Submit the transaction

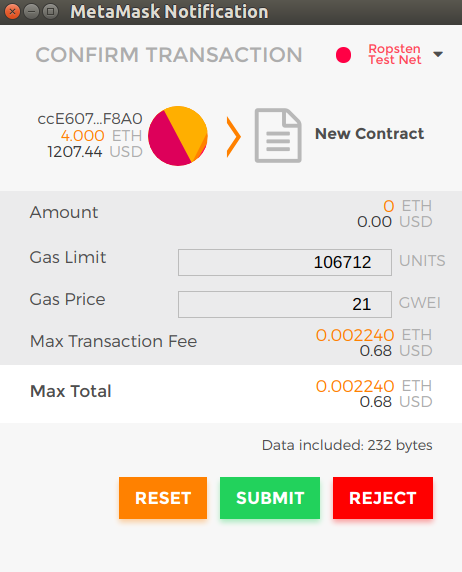[270, 498]
